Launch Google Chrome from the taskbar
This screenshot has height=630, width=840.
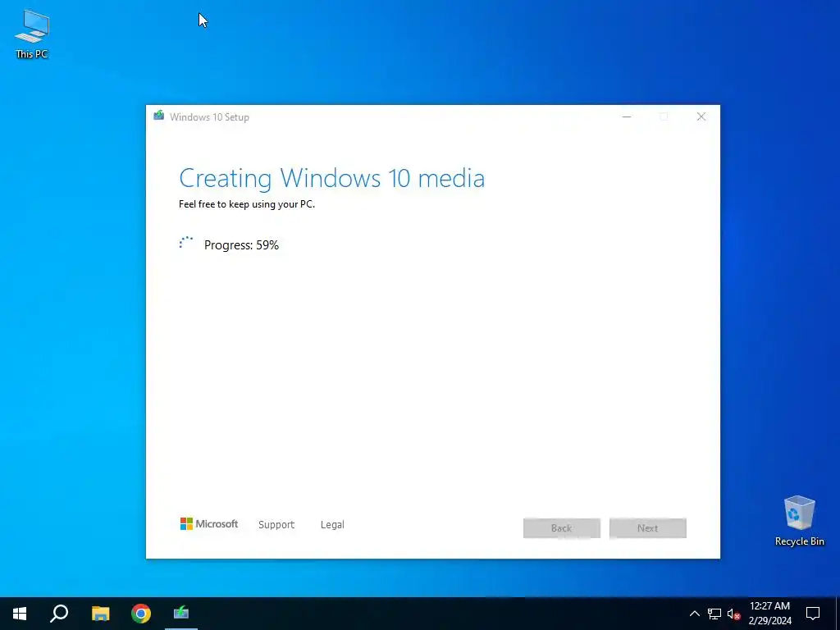141,614
